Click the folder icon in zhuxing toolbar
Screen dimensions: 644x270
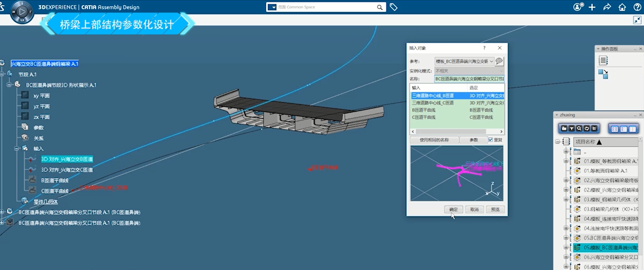pyautogui.click(x=565, y=129)
